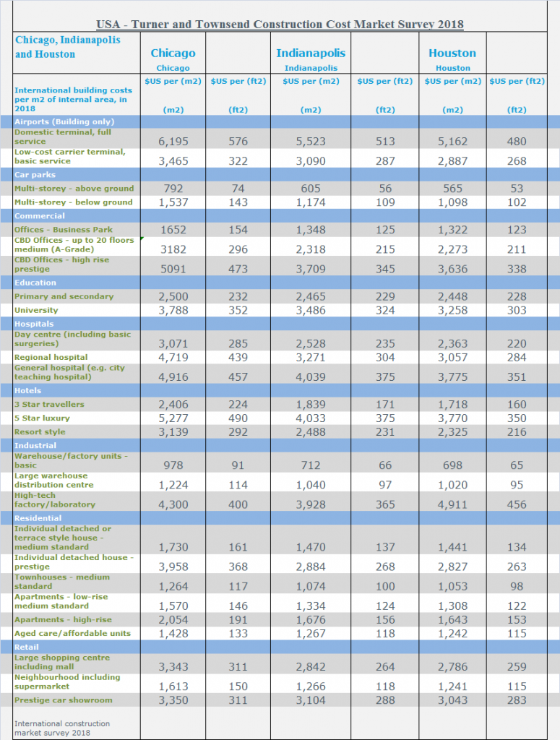The image size is (560, 740).
Task: Select Houston domestic terminal ft2 value 480
Action: (517, 142)
